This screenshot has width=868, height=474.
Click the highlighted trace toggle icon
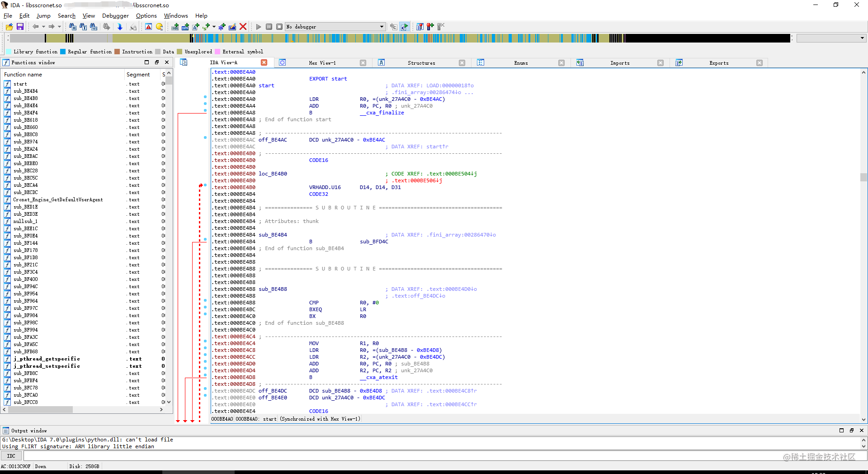click(x=405, y=27)
